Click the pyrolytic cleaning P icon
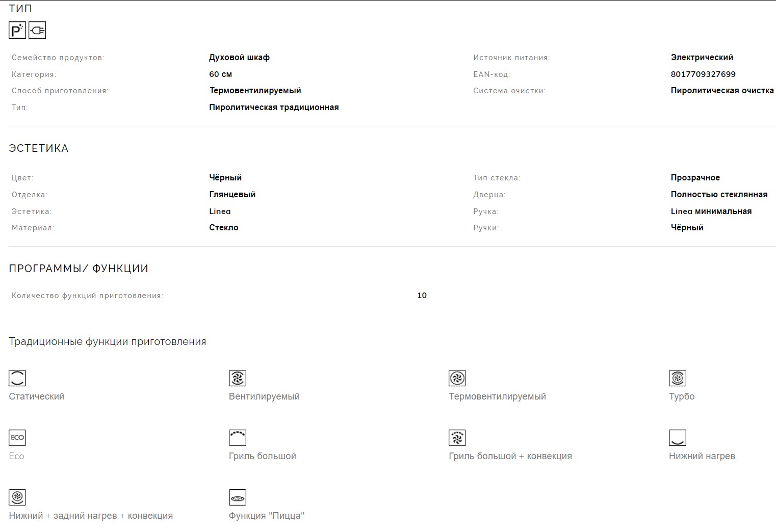 [x=17, y=31]
